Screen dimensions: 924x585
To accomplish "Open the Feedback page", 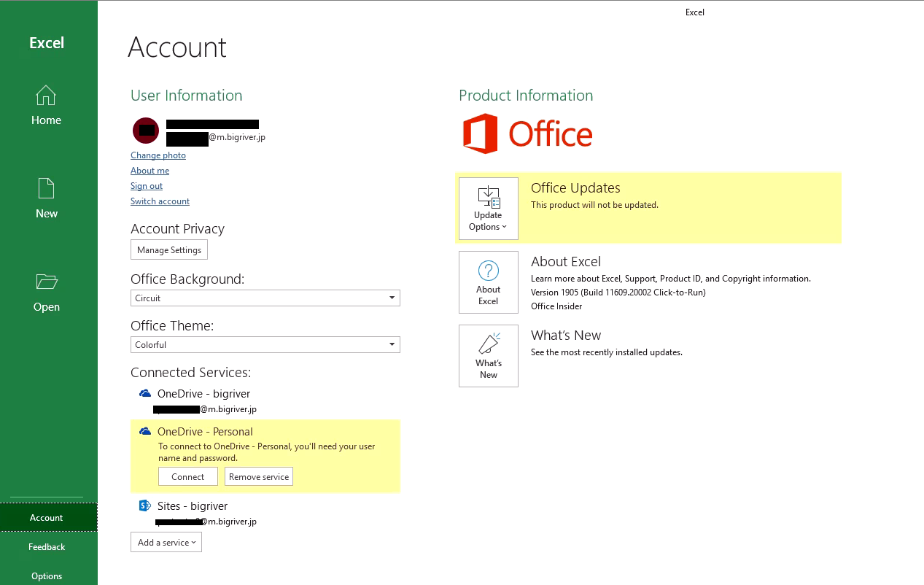I will (x=46, y=546).
